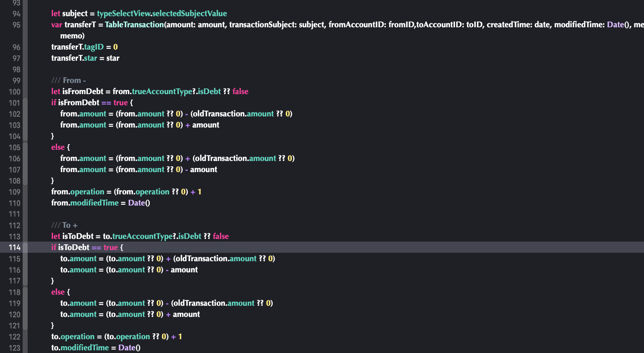Screen dimensions: 644x353
Task: Click line number 99 in the gutter
Action: point(16,81)
